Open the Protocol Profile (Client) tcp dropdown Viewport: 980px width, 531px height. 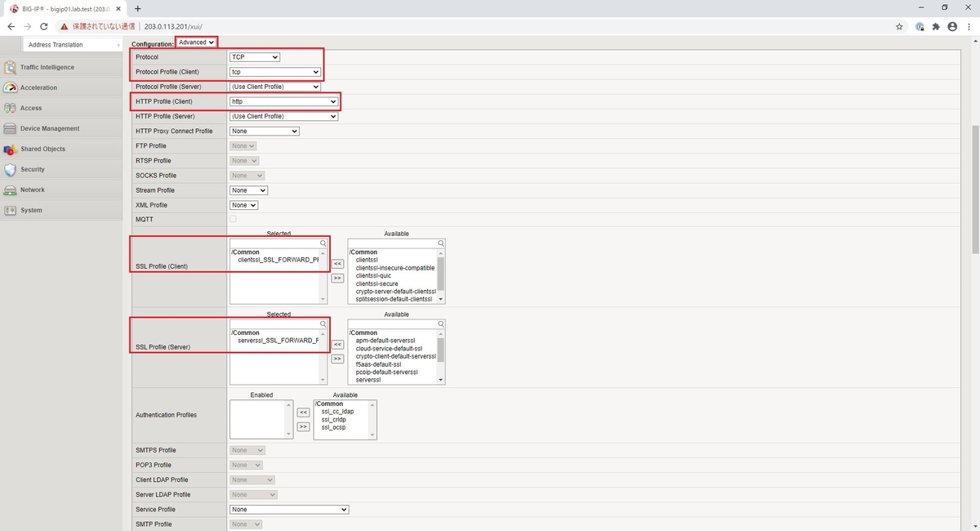pos(275,71)
